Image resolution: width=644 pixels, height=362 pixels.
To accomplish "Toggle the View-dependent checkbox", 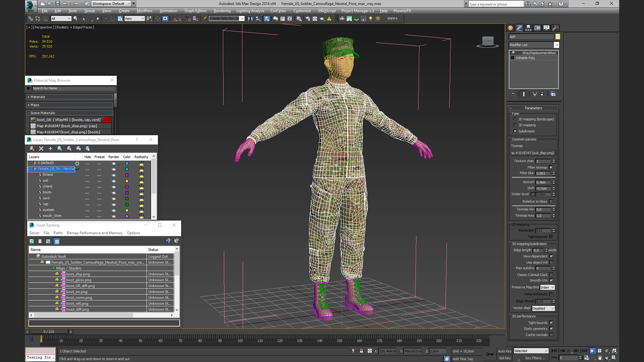I will tap(551, 256).
